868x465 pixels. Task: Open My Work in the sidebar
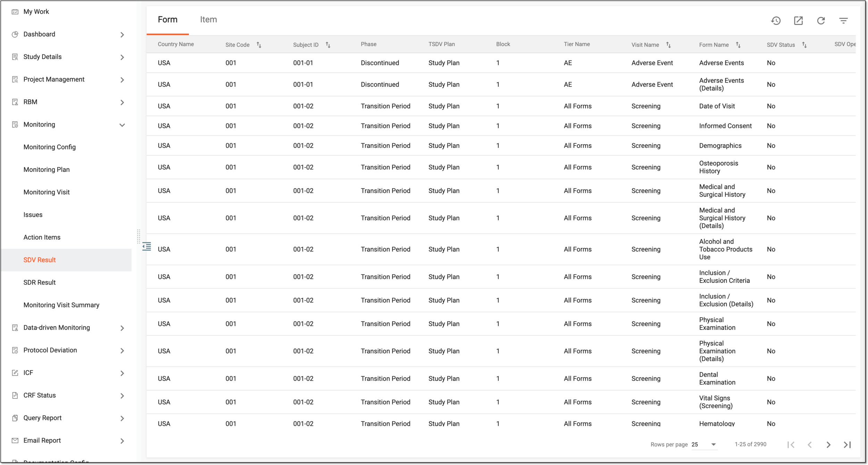pyautogui.click(x=36, y=12)
